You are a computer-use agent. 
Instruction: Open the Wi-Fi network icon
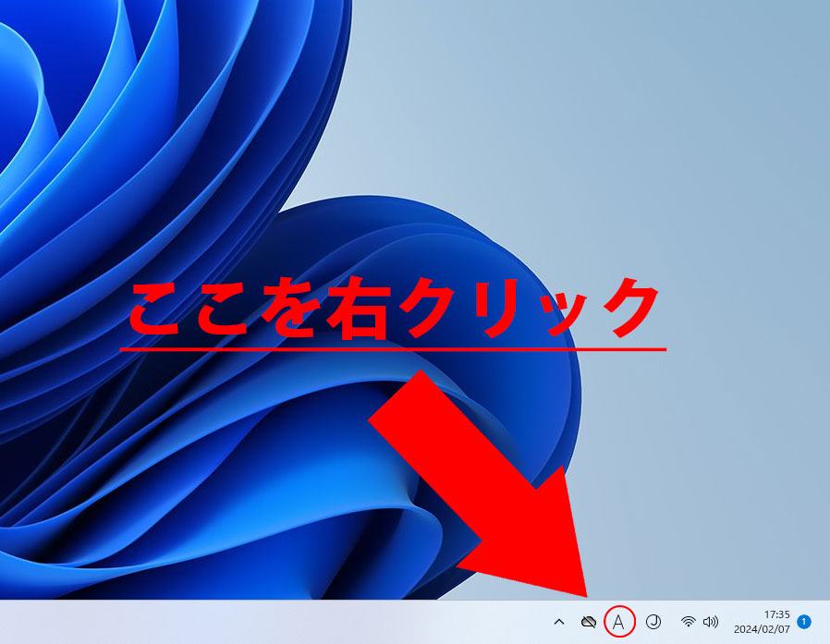(688, 622)
